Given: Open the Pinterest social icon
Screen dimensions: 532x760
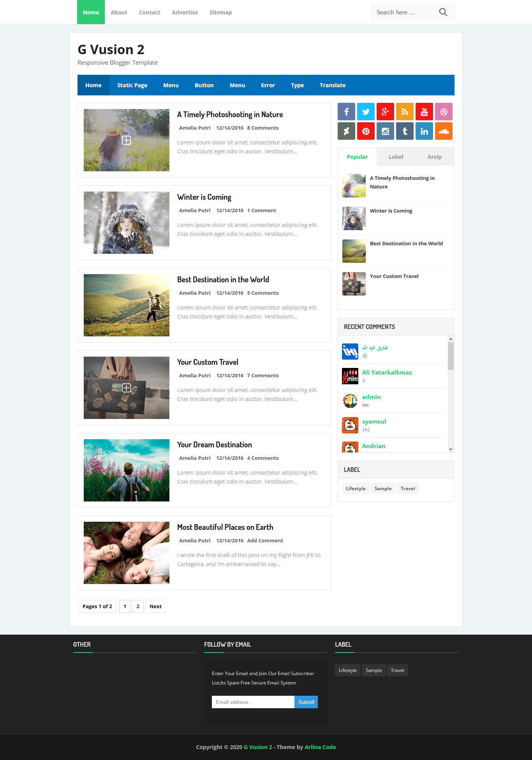Looking at the screenshot, I should [x=366, y=131].
